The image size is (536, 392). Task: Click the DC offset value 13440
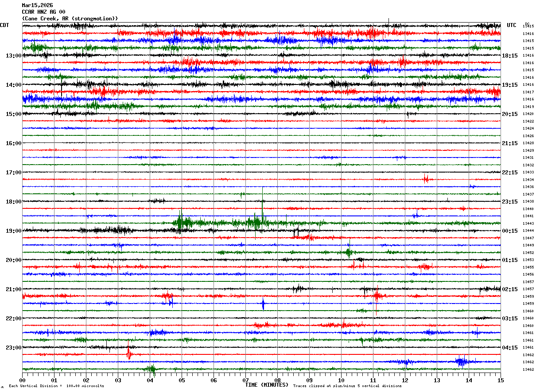pyautogui.click(x=528, y=209)
